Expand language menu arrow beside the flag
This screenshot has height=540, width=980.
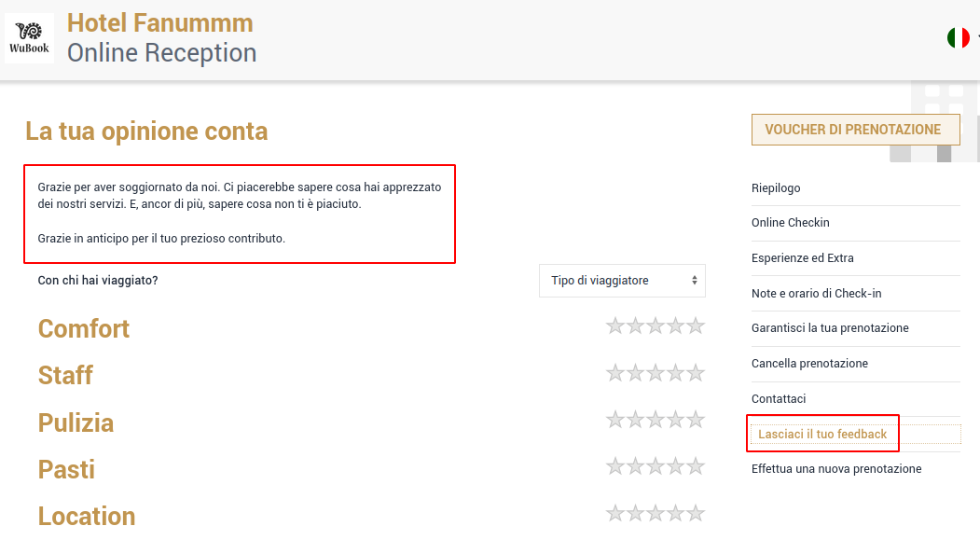977,37
